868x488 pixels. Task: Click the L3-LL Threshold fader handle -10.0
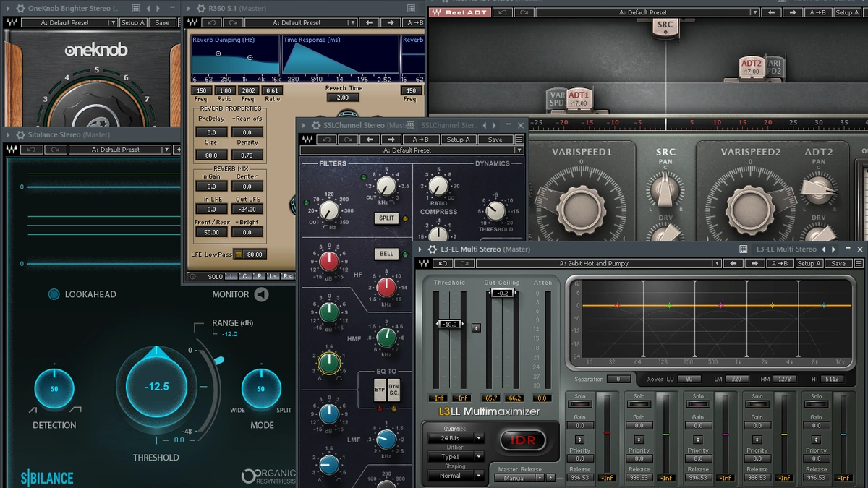click(450, 324)
